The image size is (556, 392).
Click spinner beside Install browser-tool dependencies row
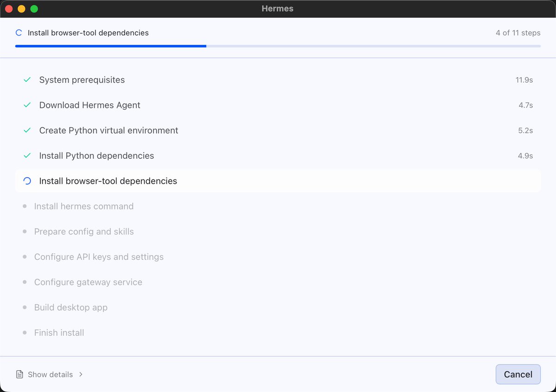(x=27, y=181)
